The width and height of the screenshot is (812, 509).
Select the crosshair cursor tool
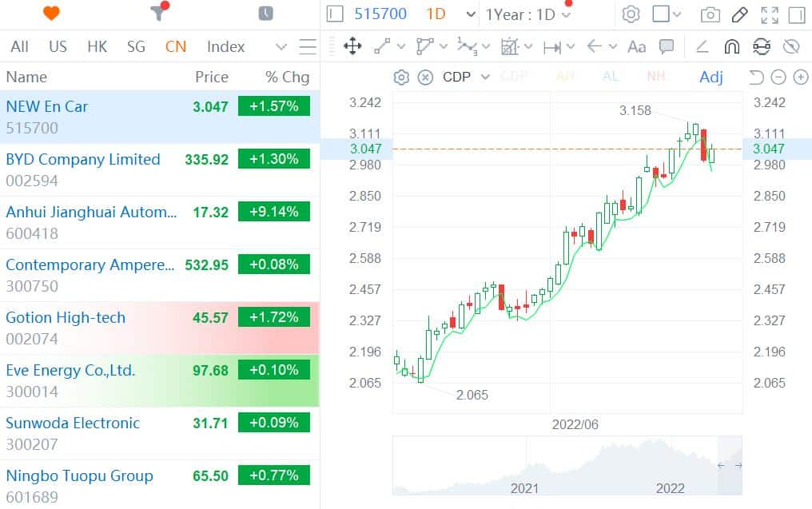point(352,46)
